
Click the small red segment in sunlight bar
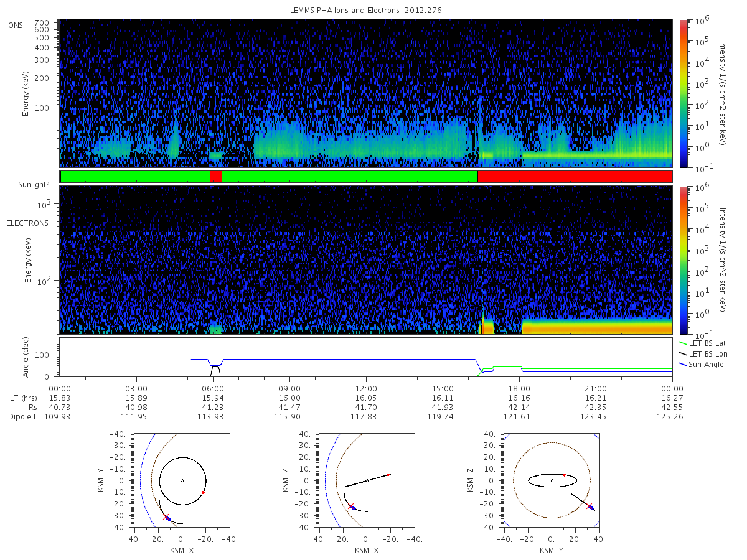(216, 177)
